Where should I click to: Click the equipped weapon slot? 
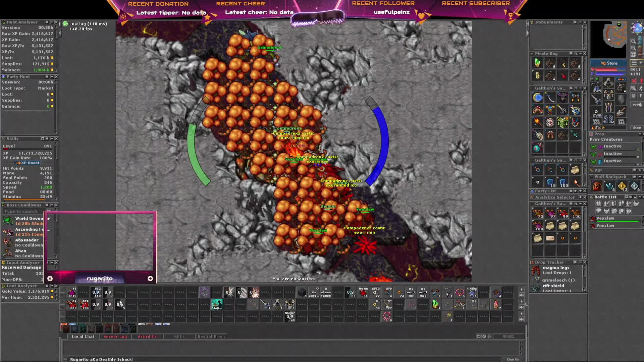[596, 100]
